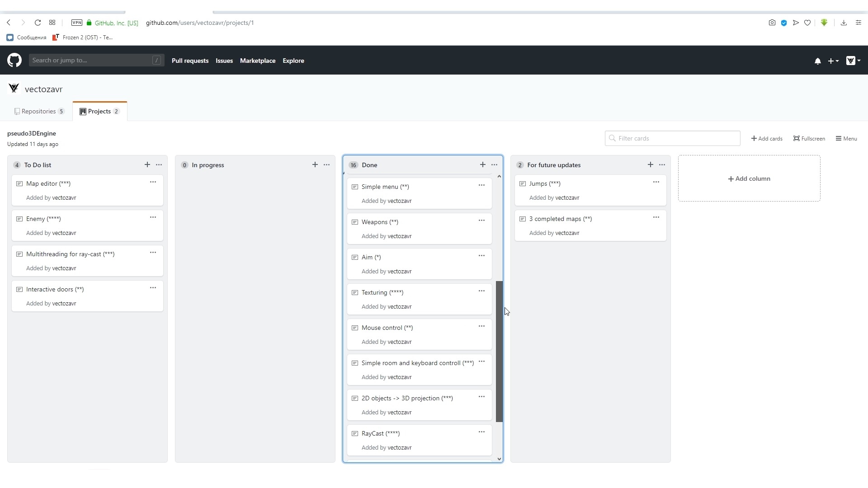Click Add column placeholder
This screenshot has width=868, height=488.
pyautogui.click(x=749, y=178)
